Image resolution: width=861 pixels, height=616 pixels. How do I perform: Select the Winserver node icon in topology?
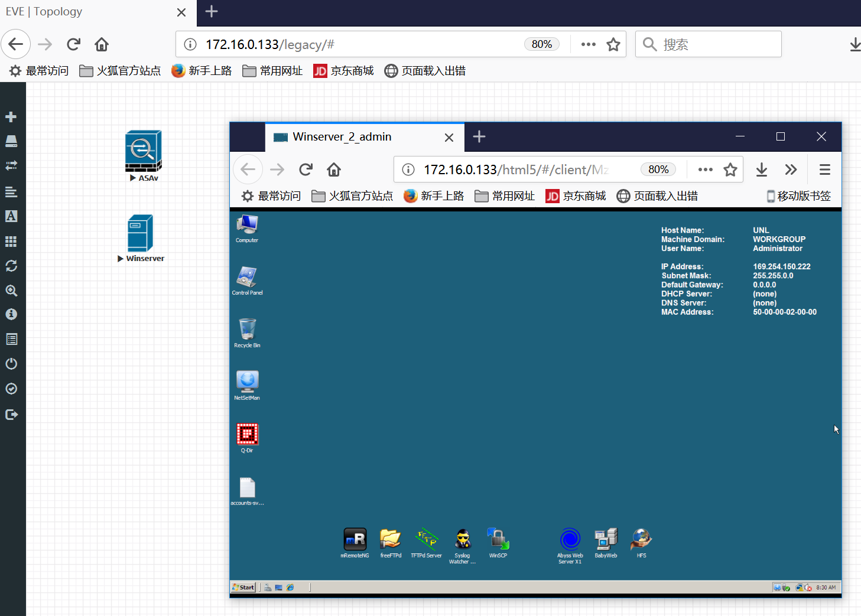pos(140,233)
